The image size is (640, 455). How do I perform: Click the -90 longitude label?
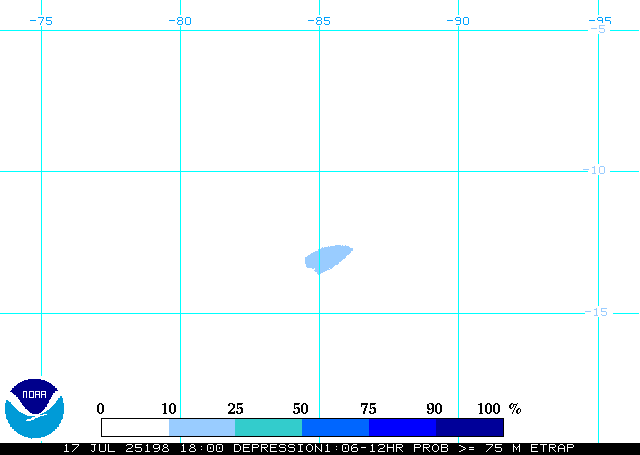tap(458, 21)
